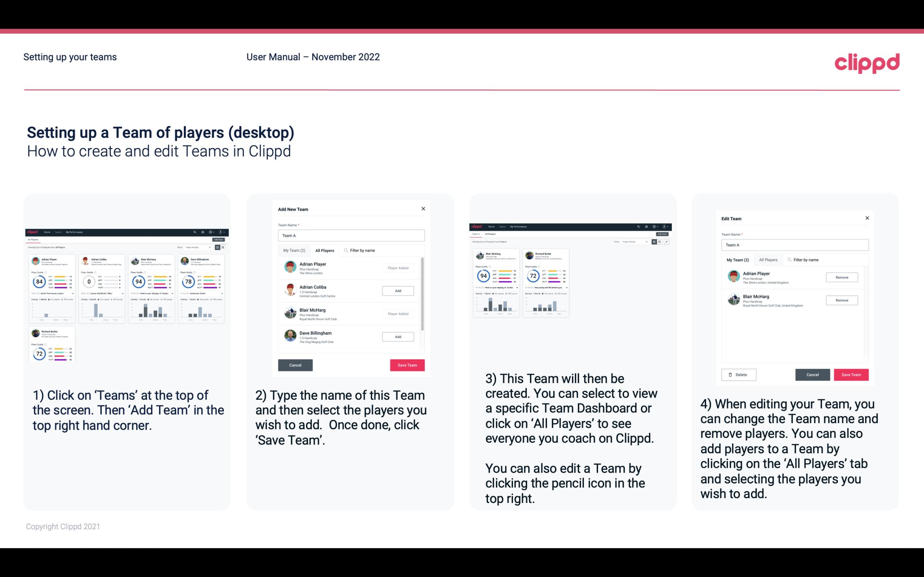
Task: Click the Delete icon in Edit Team panel
Action: 738,374
